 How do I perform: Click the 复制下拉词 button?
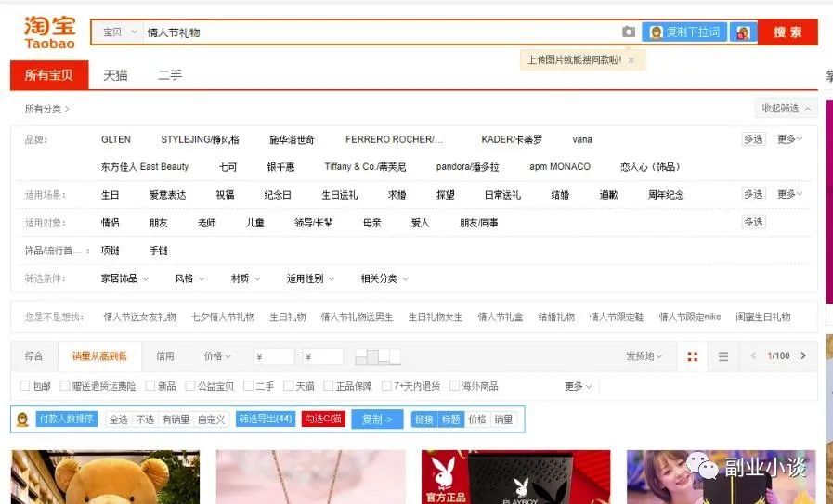(684, 32)
